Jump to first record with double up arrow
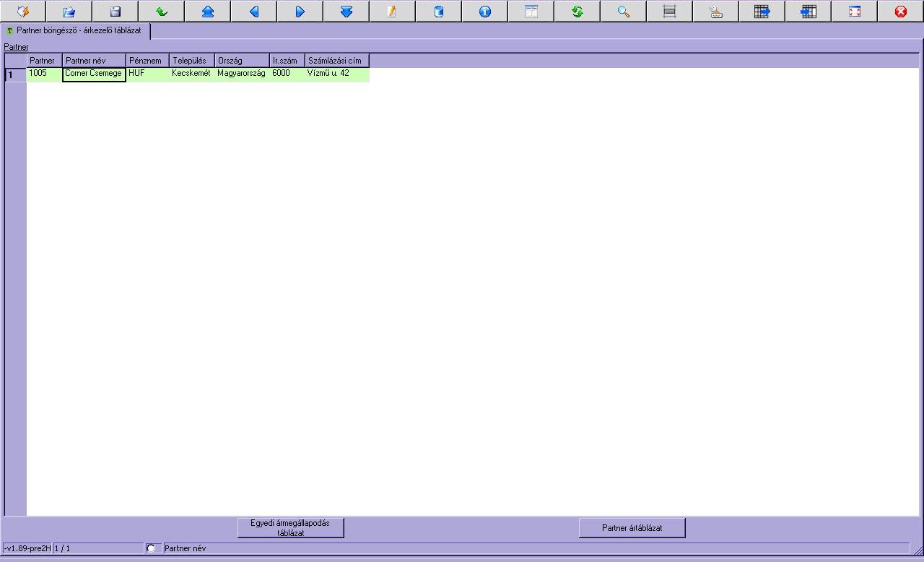This screenshot has width=924, height=562. click(x=208, y=12)
